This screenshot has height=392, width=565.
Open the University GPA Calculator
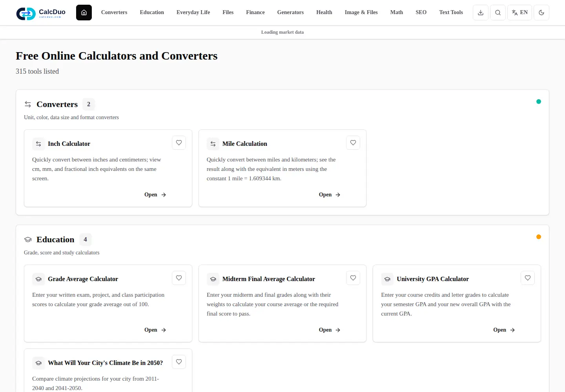(504, 330)
